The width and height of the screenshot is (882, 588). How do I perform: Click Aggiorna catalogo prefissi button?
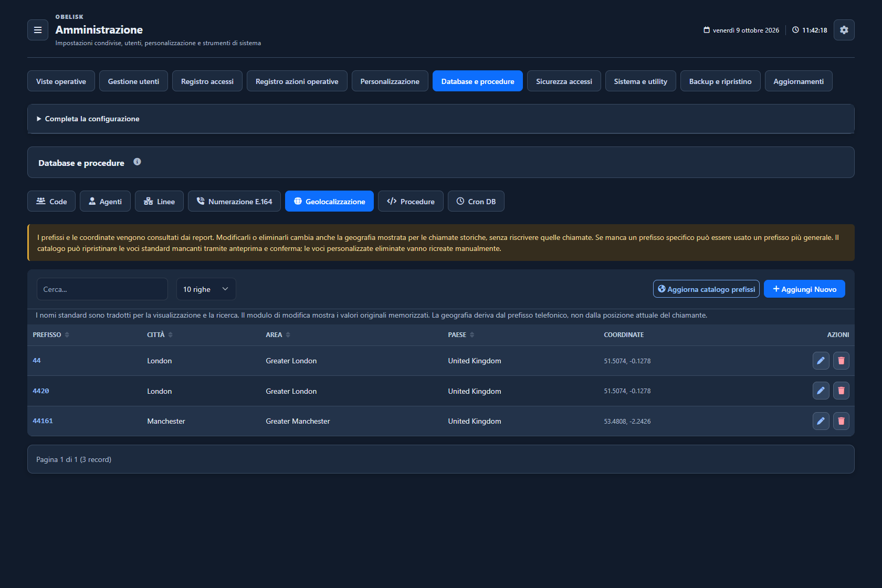[x=706, y=289]
